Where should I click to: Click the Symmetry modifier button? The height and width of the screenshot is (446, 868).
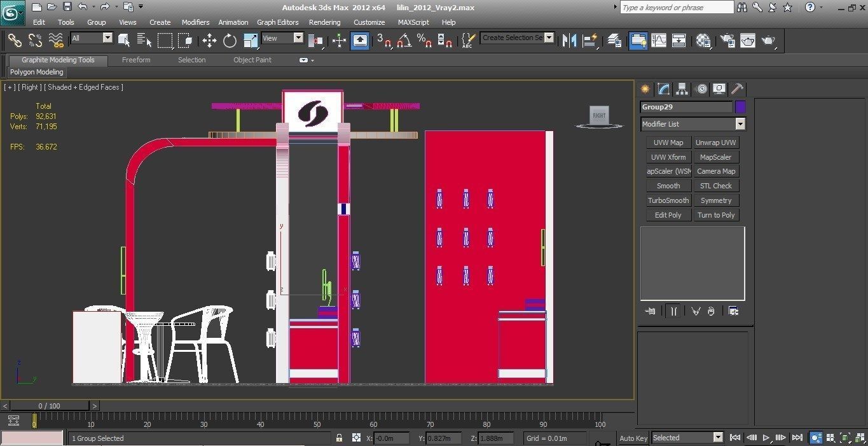pyautogui.click(x=716, y=200)
